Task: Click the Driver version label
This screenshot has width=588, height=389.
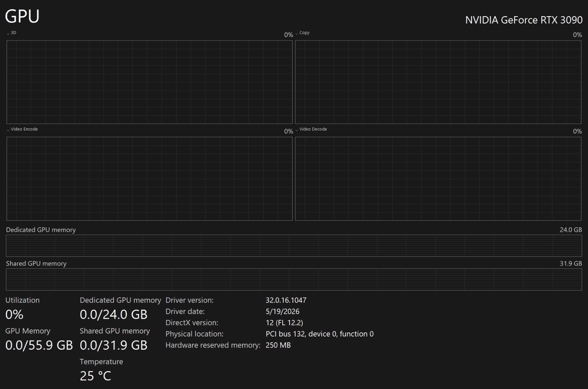Action: click(x=189, y=300)
